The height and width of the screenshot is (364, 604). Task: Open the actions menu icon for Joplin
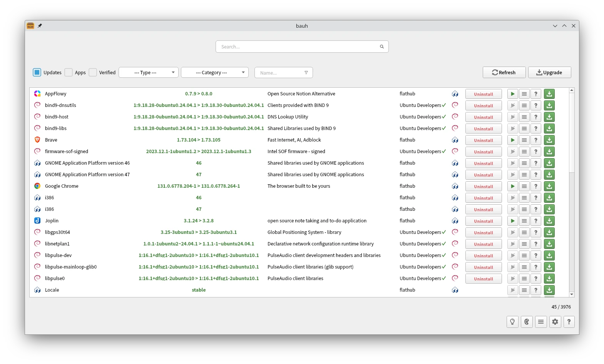[x=524, y=221]
